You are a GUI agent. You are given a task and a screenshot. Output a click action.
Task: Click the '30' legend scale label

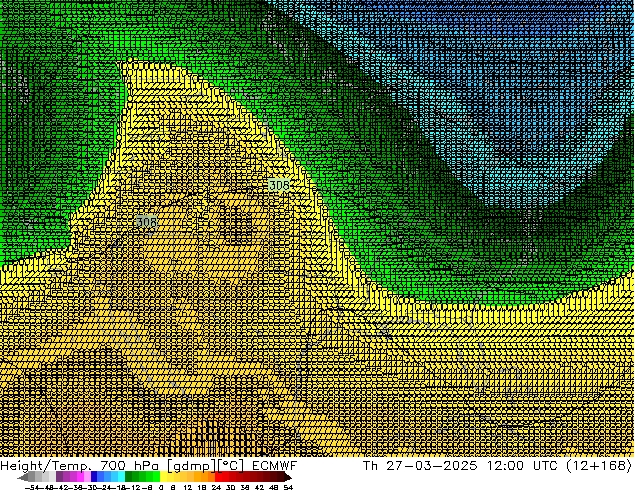coord(230,488)
